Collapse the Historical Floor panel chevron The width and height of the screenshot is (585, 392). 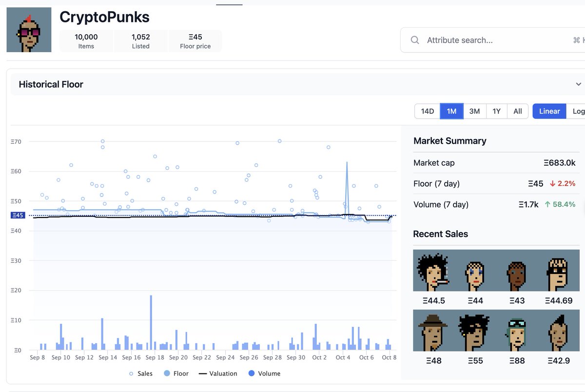pos(579,84)
